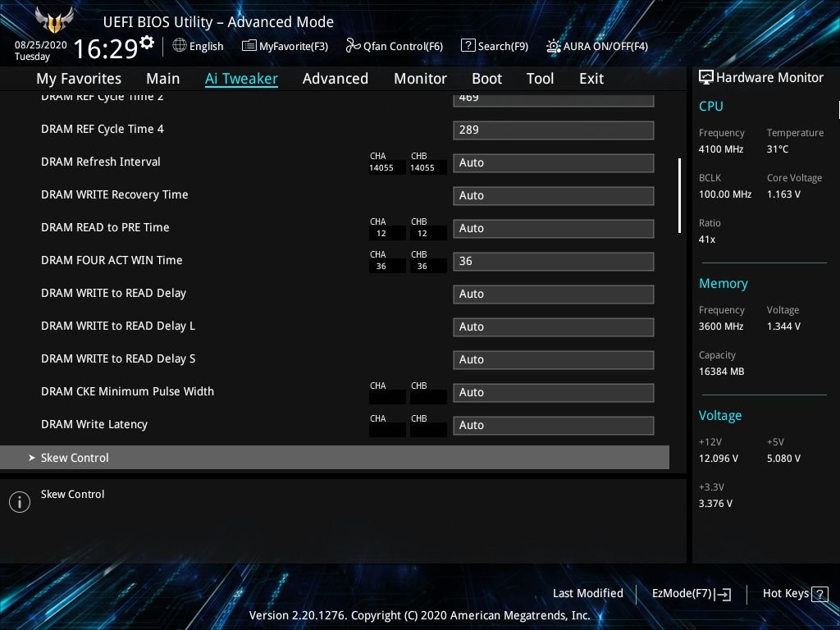Click the settings list scrollbar thumb

click(679, 195)
